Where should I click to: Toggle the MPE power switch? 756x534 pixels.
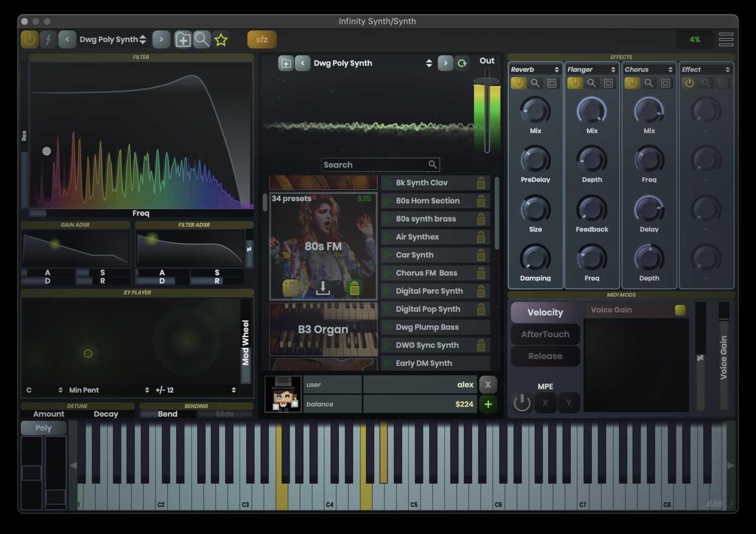coord(522,403)
